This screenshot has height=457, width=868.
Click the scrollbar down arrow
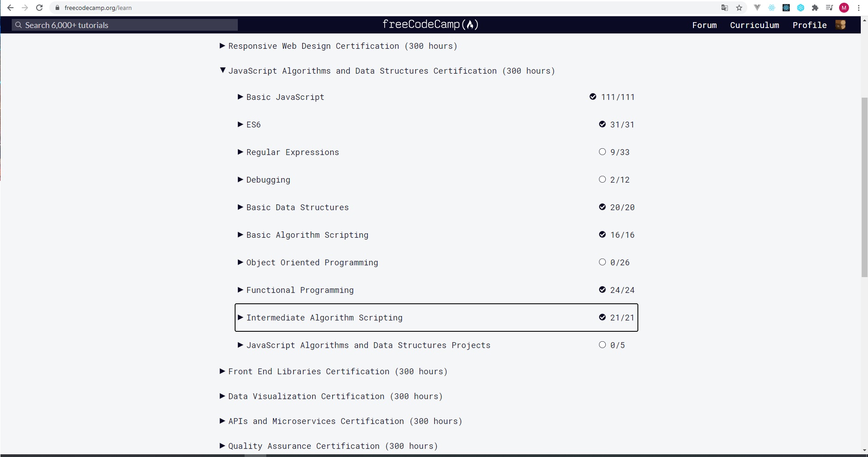click(864, 451)
